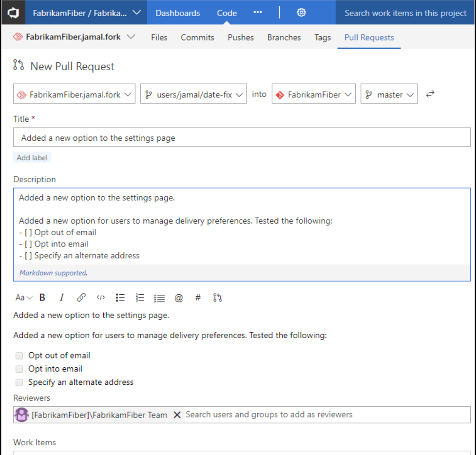Screen dimensions: 476x455
Task: Remove FabrikamFiber Team reviewer with the X
Action: click(177, 415)
